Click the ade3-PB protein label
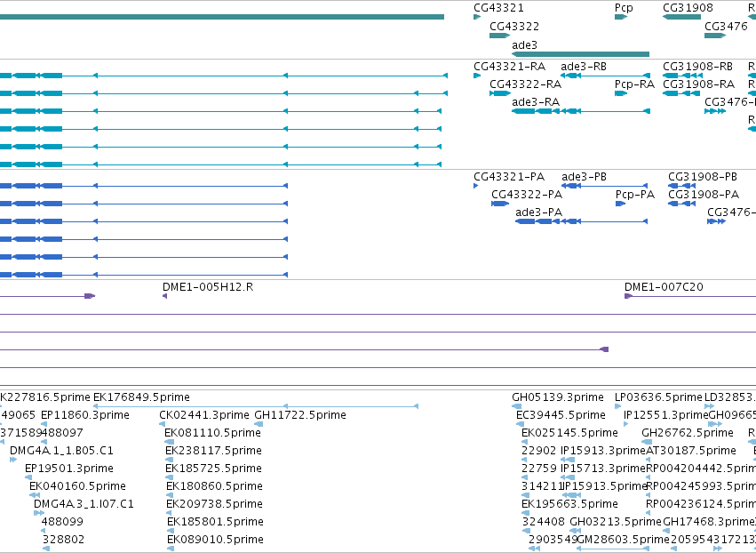The image size is (756, 553). click(x=584, y=177)
